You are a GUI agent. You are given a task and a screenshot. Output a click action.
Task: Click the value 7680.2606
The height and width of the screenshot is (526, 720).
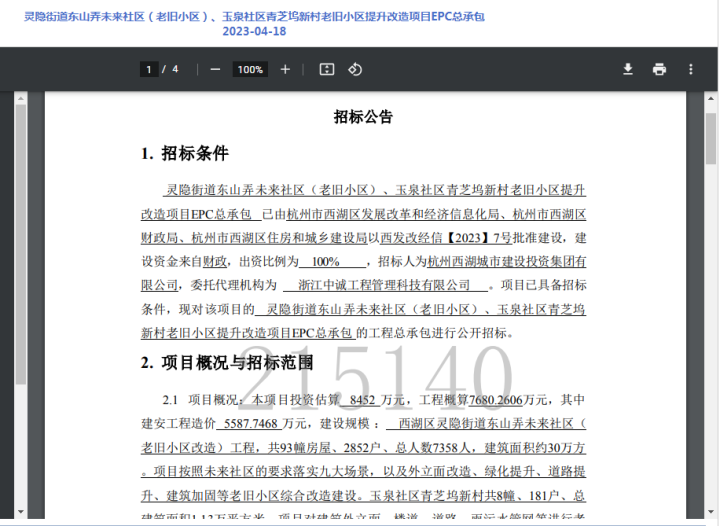[495, 400]
